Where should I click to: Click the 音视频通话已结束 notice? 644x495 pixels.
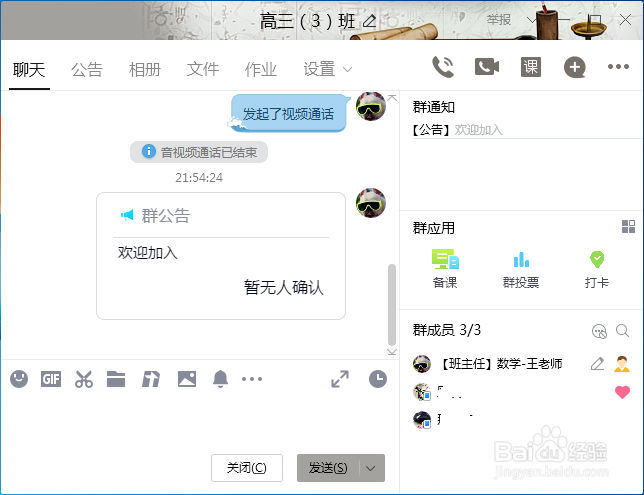point(199,152)
